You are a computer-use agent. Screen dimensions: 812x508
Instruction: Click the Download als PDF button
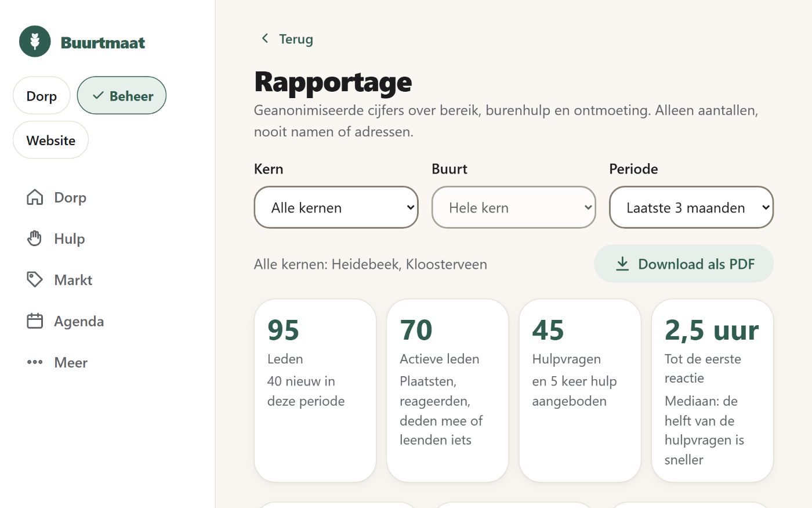coord(684,264)
